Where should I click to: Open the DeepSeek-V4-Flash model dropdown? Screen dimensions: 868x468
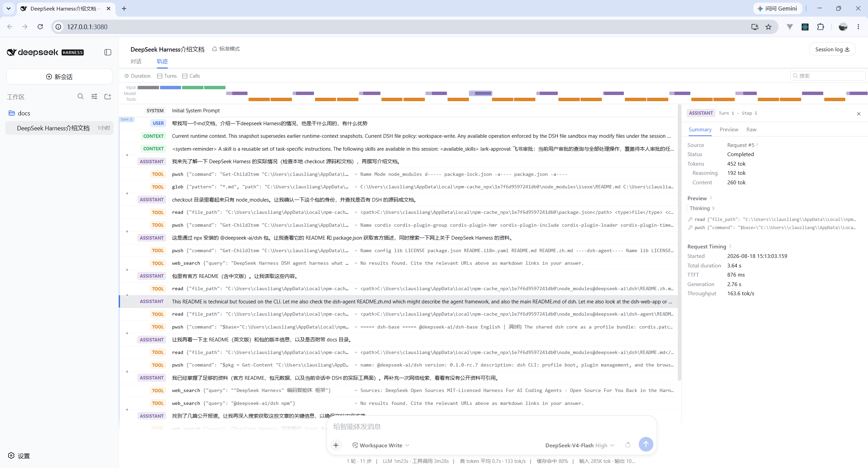580,445
